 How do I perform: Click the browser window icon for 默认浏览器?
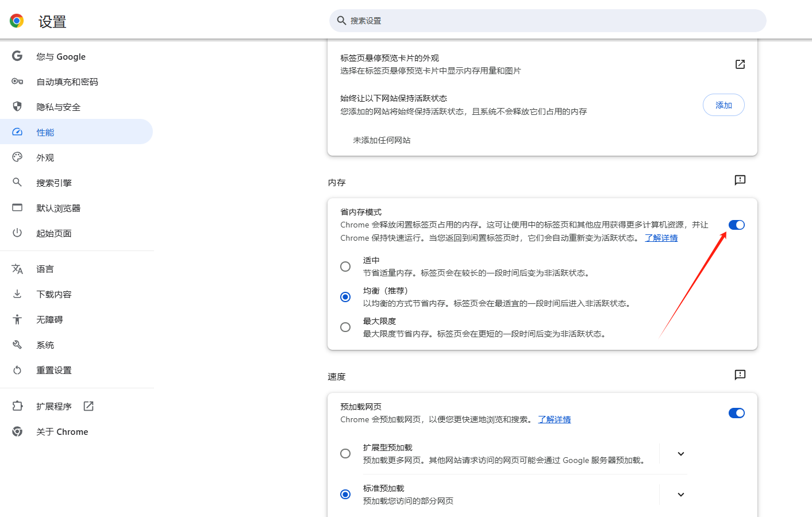(17, 208)
